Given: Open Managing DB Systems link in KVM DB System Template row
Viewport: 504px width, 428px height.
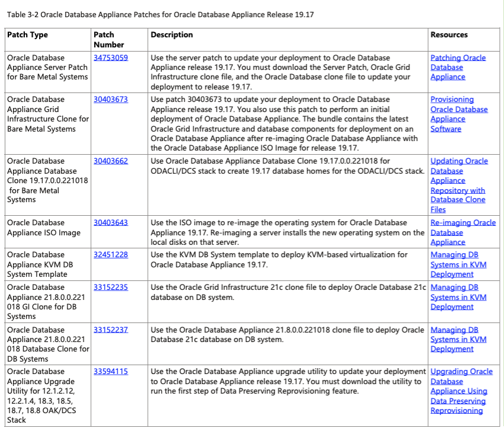Looking at the screenshot, I should 458,264.
